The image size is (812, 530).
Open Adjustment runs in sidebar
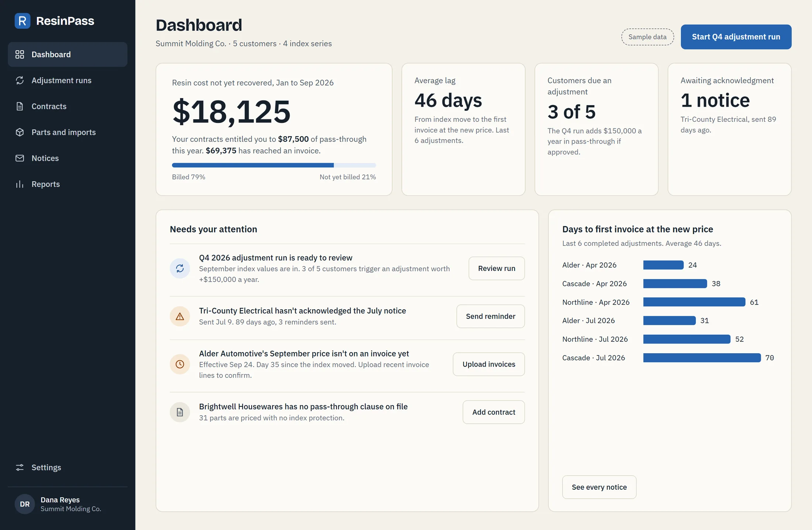click(68, 80)
